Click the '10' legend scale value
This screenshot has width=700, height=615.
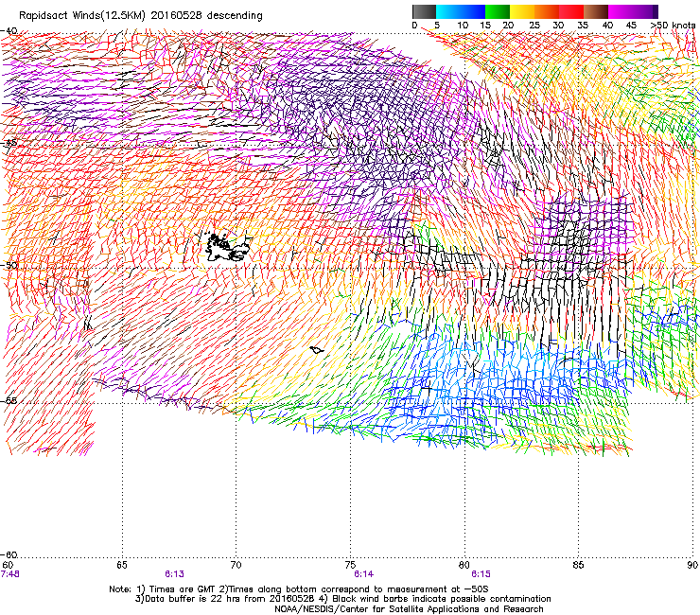click(463, 26)
